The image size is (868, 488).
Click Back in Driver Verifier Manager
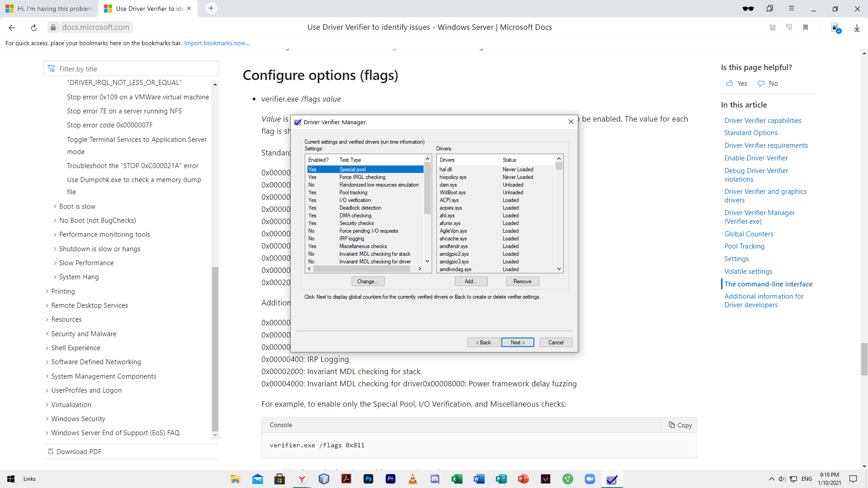click(x=484, y=343)
